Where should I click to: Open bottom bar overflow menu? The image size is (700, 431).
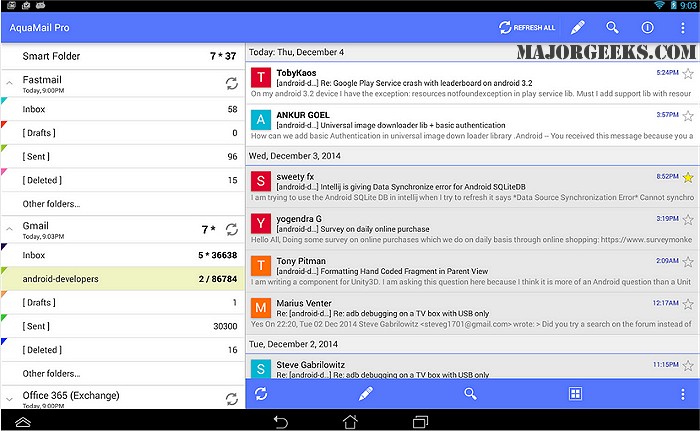pyautogui.click(x=683, y=394)
